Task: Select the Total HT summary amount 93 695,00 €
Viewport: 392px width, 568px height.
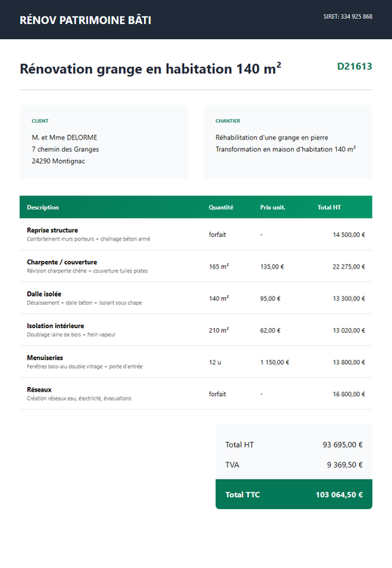Action: click(x=342, y=444)
